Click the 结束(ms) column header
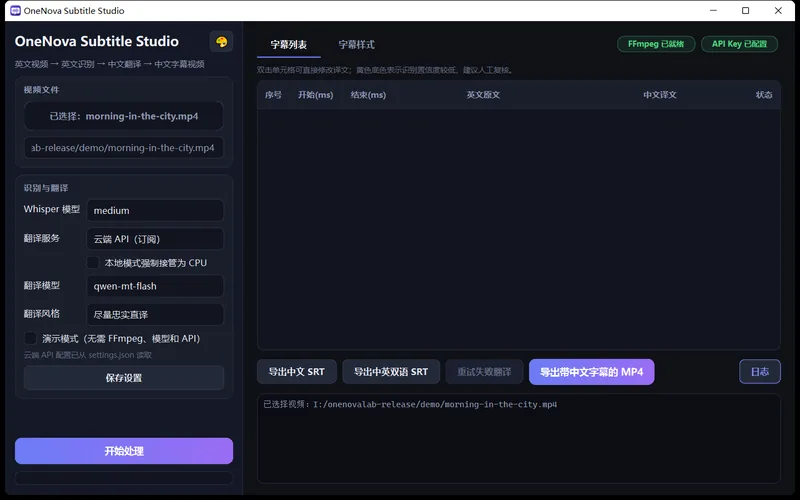800x500 pixels. click(x=368, y=95)
